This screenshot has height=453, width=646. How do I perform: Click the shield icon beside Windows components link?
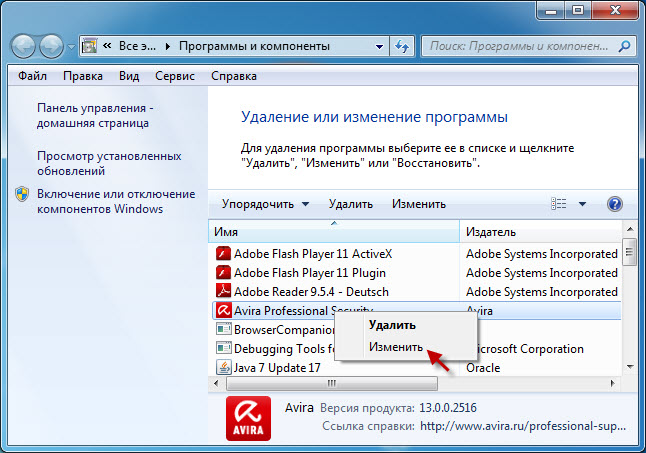[x=22, y=194]
